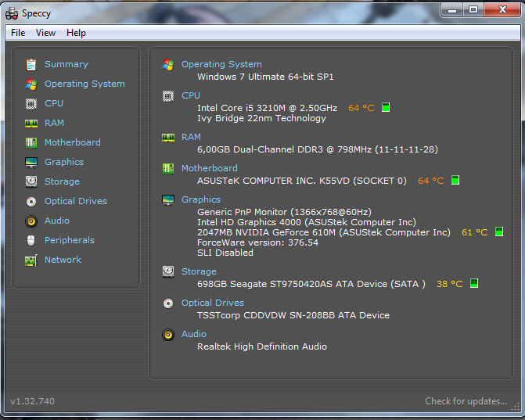
Task: Open Audio section from sidebar
Action: point(57,221)
